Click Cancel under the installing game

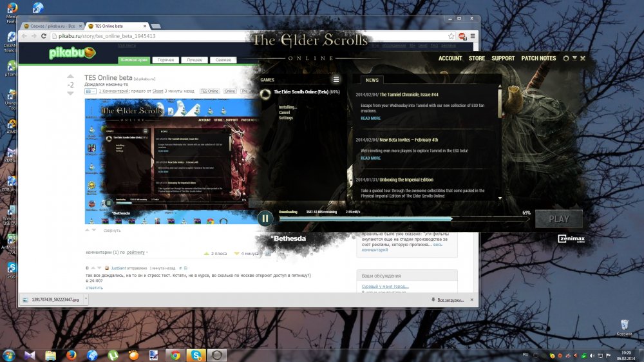click(284, 113)
